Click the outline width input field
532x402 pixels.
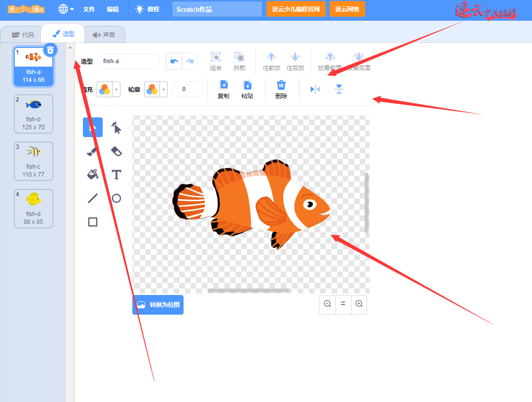pyautogui.click(x=188, y=89)
